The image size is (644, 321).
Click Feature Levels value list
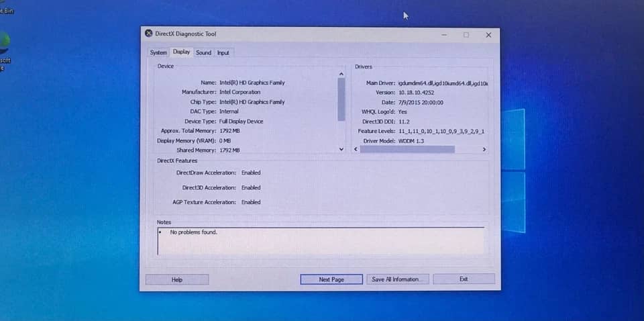[441, 131]
